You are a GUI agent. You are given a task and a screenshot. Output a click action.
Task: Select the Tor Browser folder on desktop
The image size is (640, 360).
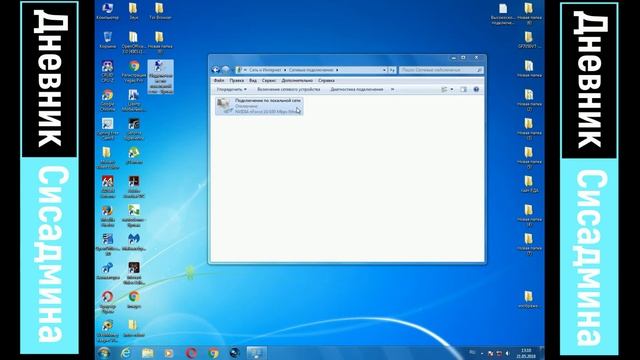(x=160, y=11)
